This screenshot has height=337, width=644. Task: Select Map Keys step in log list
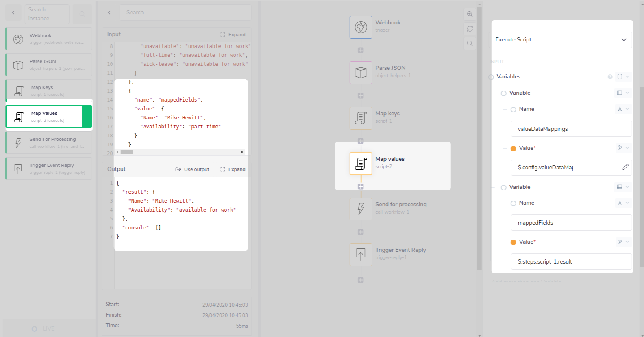pyautogui.click(x=49, y=91)
